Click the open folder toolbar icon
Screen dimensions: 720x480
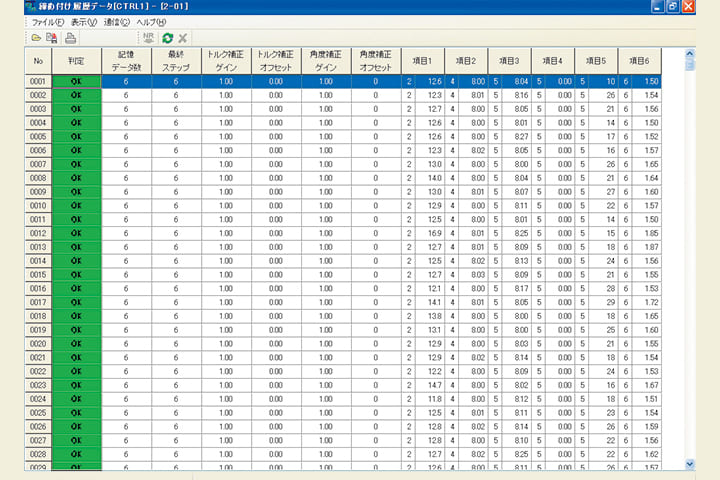click(x=37, y=38)
